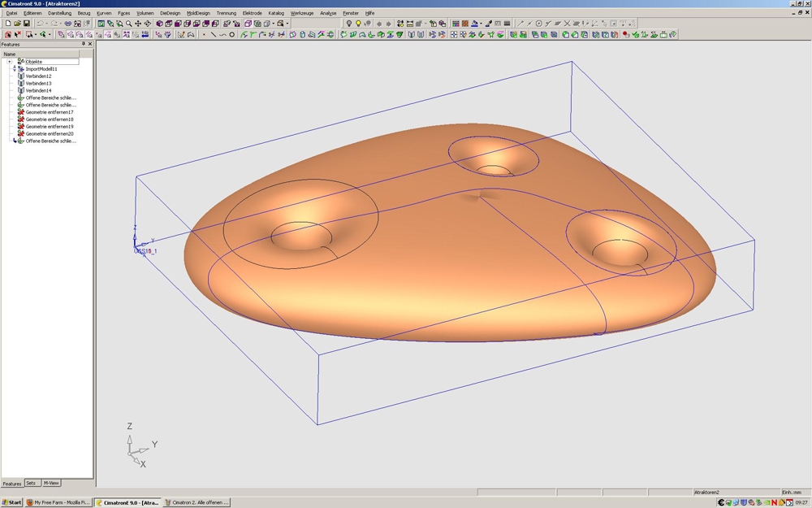Click the Undo arrow icon
Screen dimensions: 812x508
pos(41,24)
